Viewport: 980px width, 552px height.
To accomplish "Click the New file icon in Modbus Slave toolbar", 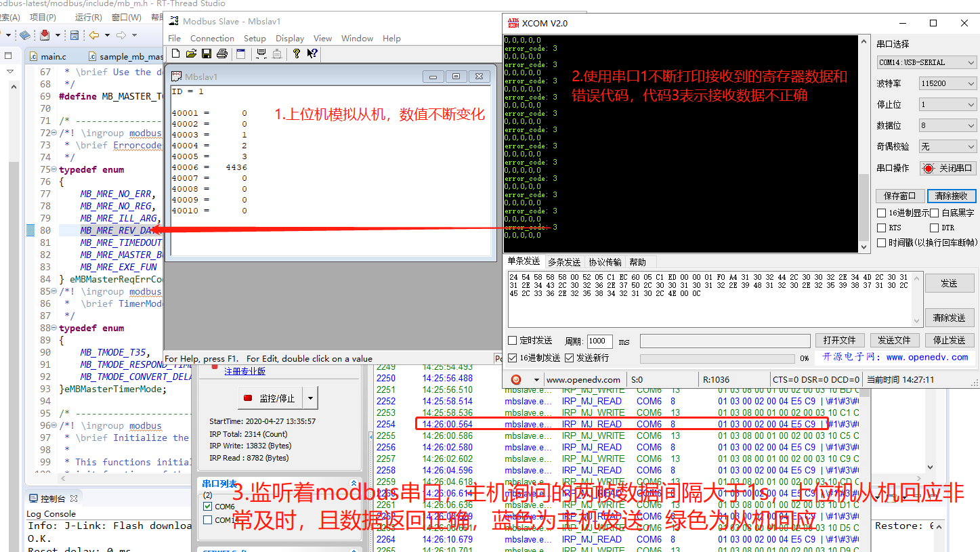I will (176, 54).
